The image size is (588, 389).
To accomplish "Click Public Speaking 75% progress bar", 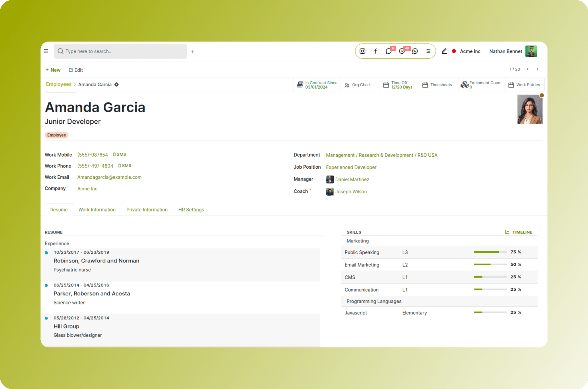I will 490,252.
